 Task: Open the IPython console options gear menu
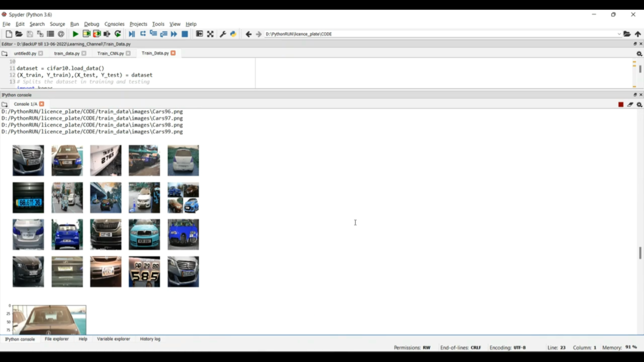(639, 104)
